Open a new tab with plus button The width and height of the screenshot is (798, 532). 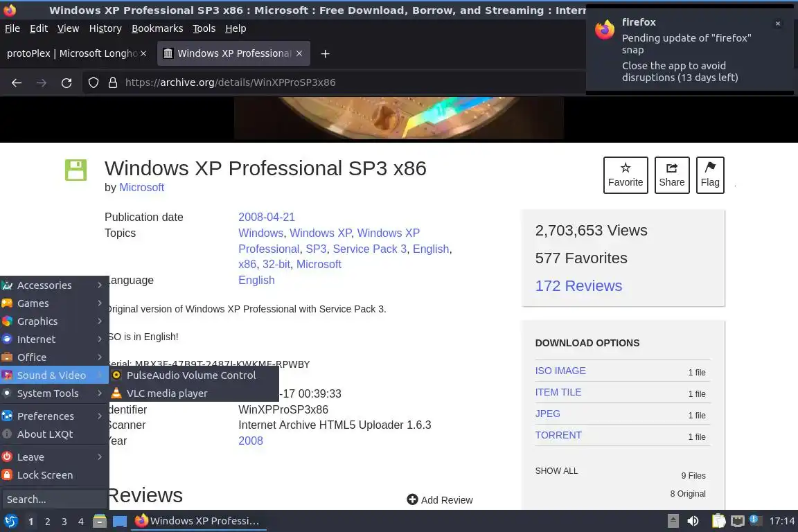pyautogui.click(x=325, y=53)
